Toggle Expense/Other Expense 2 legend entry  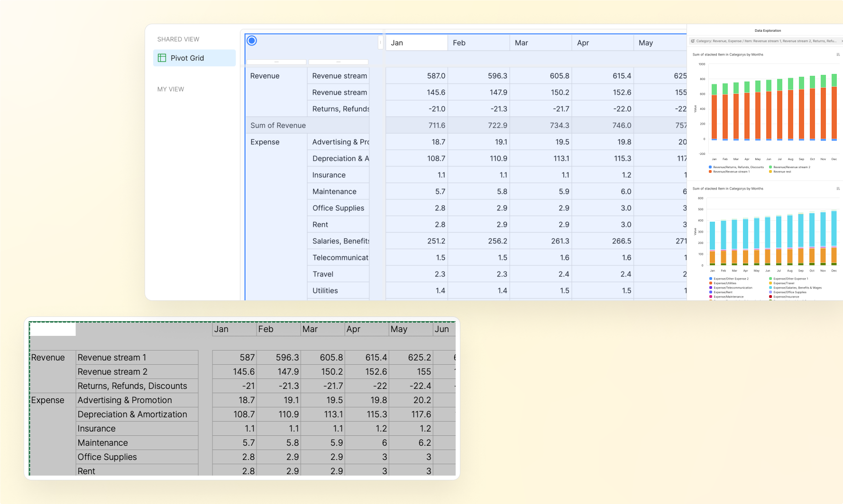pyautogui.click(x=729, y=279)
